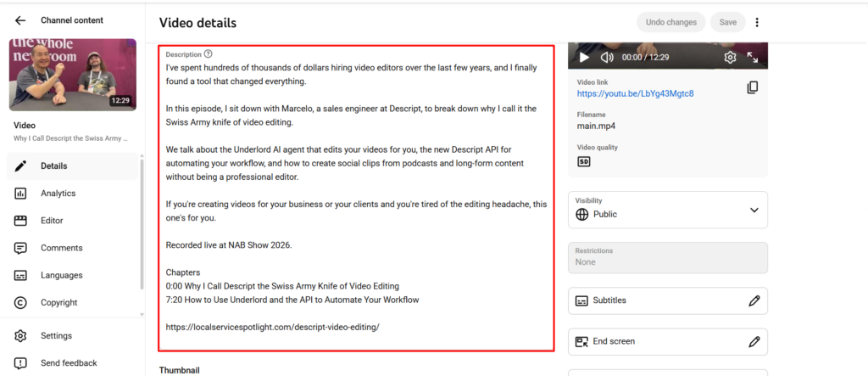Image resolution: width=868 pixels, height=376 pixels.
Task: Click the Description help question-mark icon
Action: coord(209,53)
